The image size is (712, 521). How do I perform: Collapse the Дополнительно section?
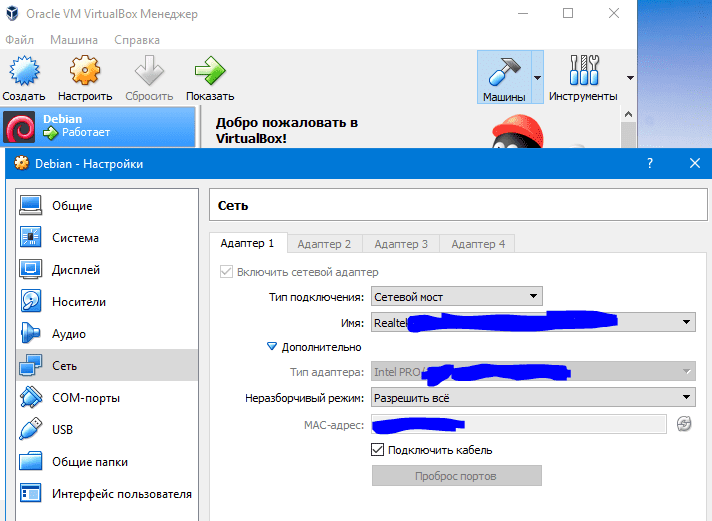[x=272, y=347]
